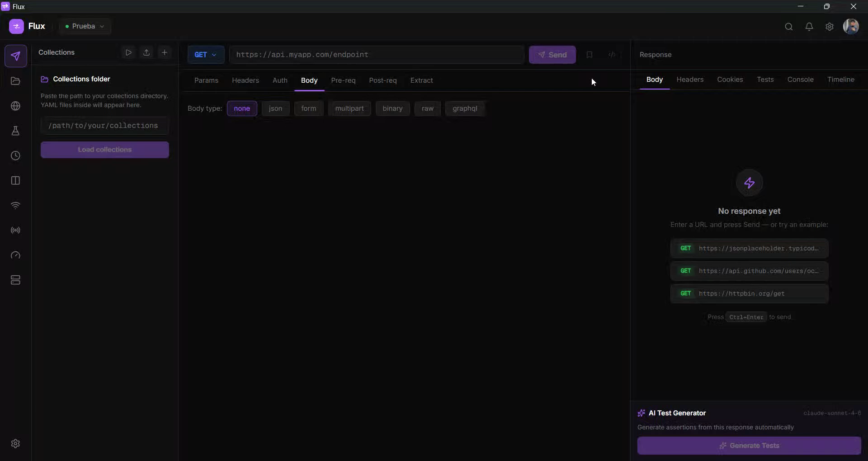Screen dimensions: 868x461
Task: Open the server stack sidebar icon
Action: click(x=15, y=280)
